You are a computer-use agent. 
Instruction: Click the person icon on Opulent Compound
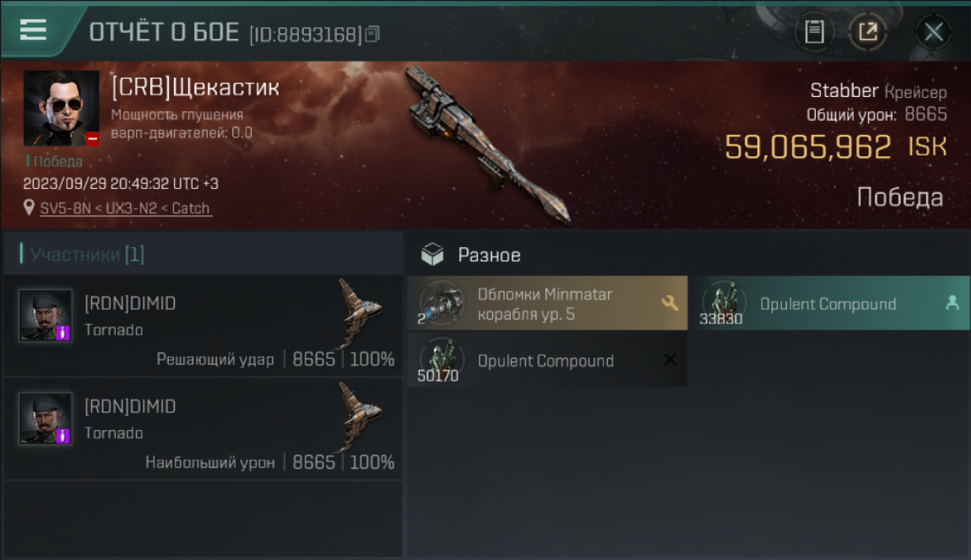952,302
